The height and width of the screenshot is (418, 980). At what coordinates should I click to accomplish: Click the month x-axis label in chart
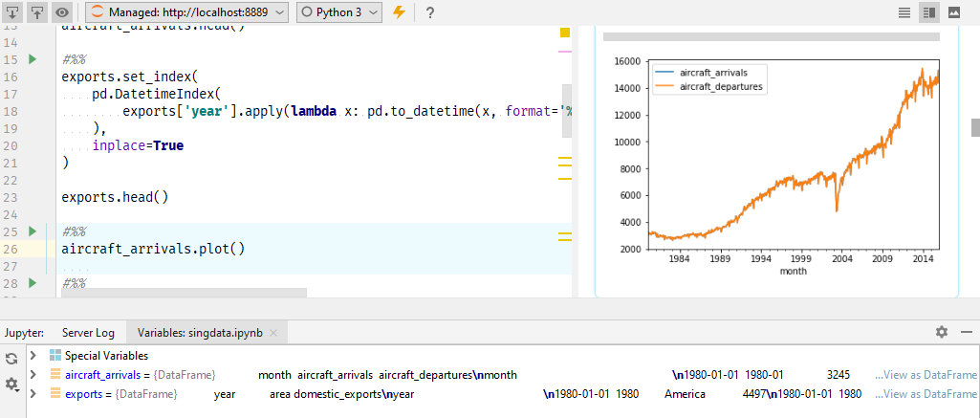click(x=794, y=271)
